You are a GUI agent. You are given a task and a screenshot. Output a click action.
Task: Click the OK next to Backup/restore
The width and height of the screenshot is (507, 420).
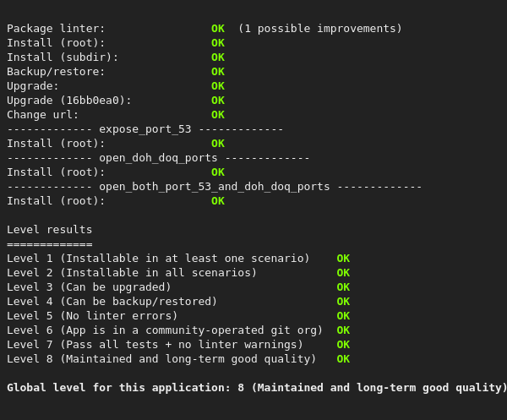[217, 72]
